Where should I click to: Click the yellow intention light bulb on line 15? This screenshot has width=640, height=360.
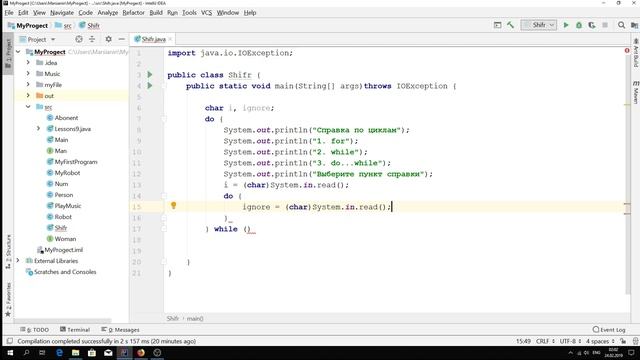pyautogui.click(x=173, y=206)
